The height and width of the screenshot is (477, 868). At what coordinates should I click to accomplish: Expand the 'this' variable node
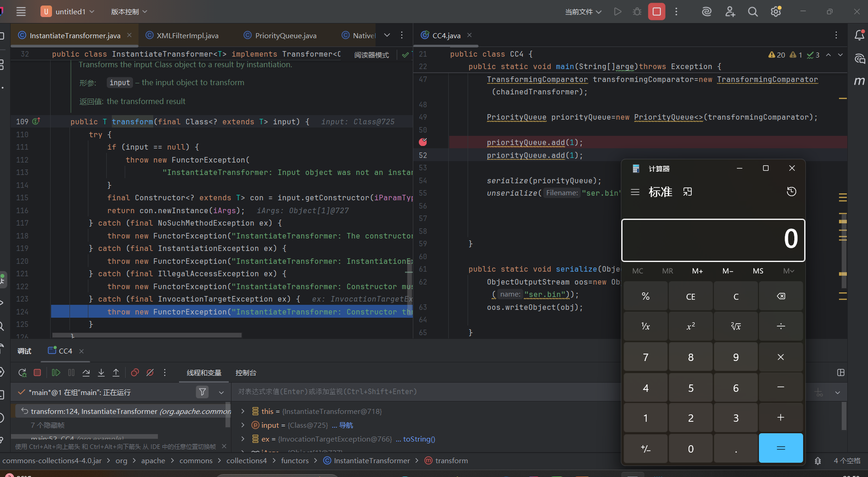coord(243,411)
